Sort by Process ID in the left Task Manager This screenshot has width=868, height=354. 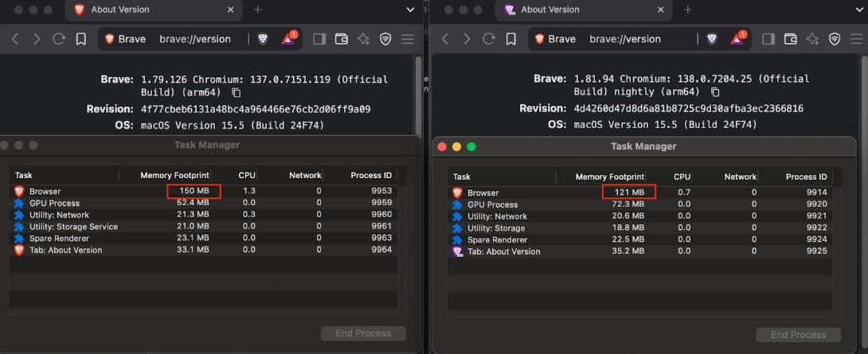coord(371,175)
